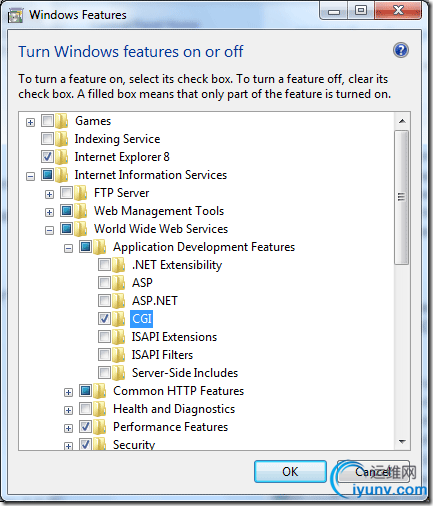Enable the ASP.NET checkbox
The height and width of the screenshot is (506, 433).
point(104,301)
